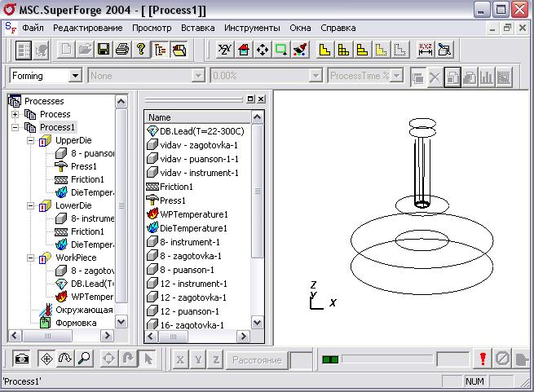This screenshot has height=392, width=534.
Task: Click the simulation progress bar
Action: [x=387, y=359]
